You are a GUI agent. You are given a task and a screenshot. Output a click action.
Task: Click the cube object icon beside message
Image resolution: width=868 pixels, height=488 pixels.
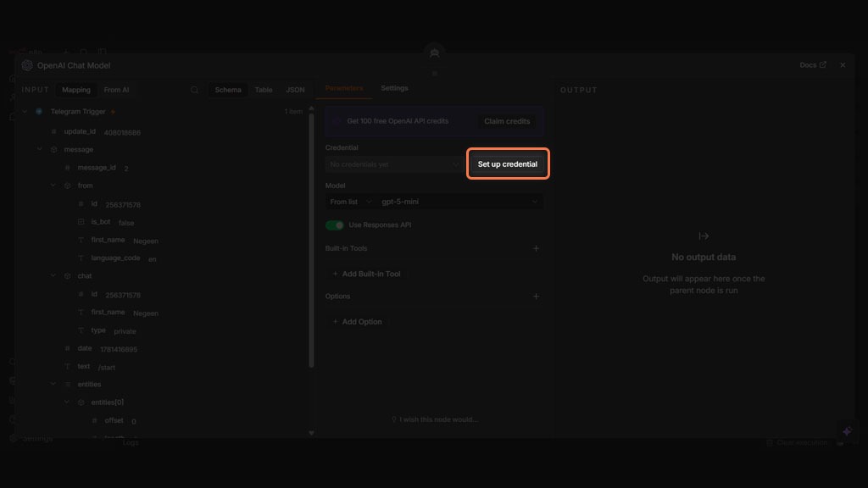[53, 149]
